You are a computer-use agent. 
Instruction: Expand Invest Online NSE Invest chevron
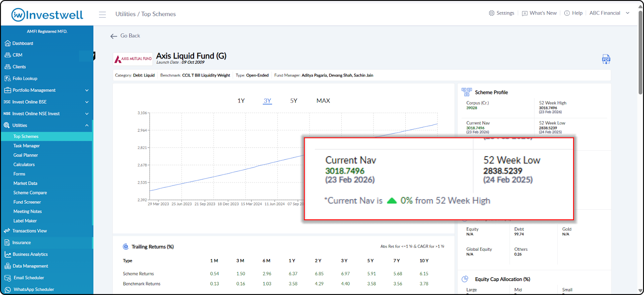click(87, 114)
